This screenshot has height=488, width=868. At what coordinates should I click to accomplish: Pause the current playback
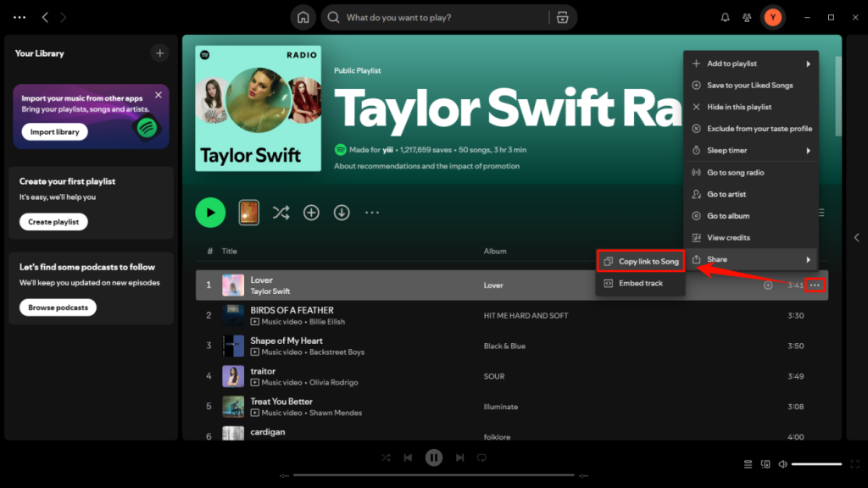point(434,457)
